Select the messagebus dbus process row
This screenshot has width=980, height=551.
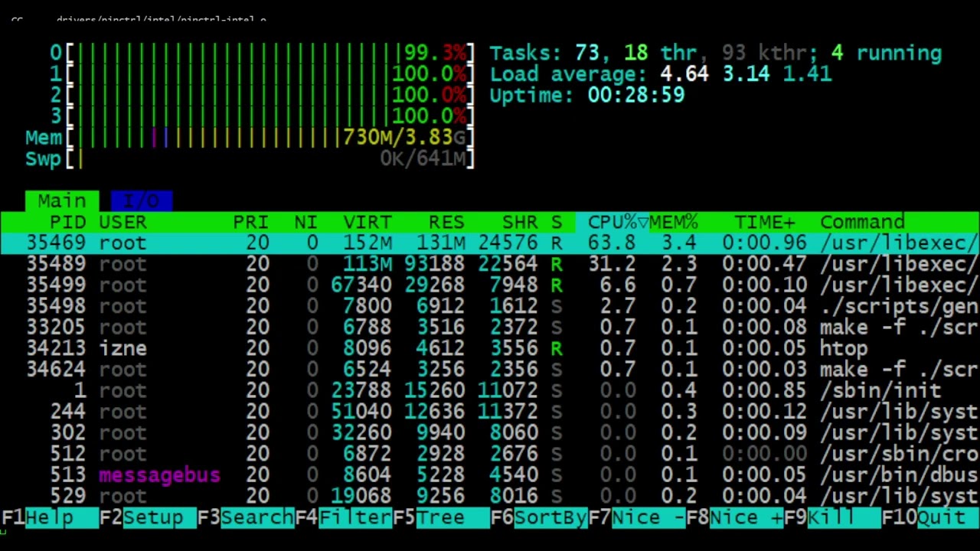(490, 475)
